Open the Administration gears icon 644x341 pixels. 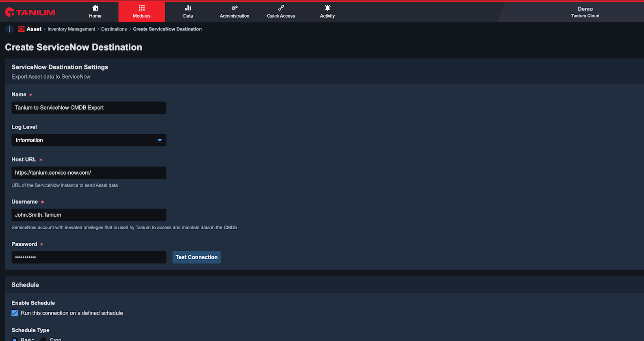pos(234,8)
